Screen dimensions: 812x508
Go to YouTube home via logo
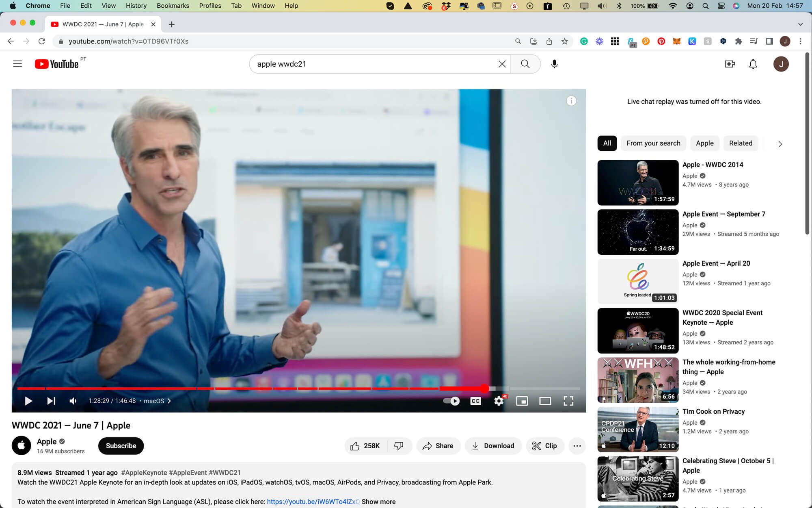(56, 64)
